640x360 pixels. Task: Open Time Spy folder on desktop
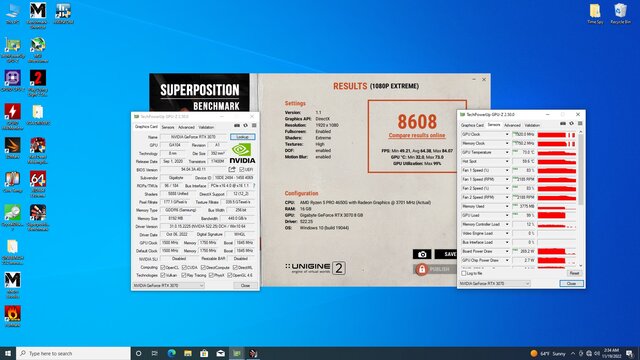pyautogui.click(x=595, y=13)
